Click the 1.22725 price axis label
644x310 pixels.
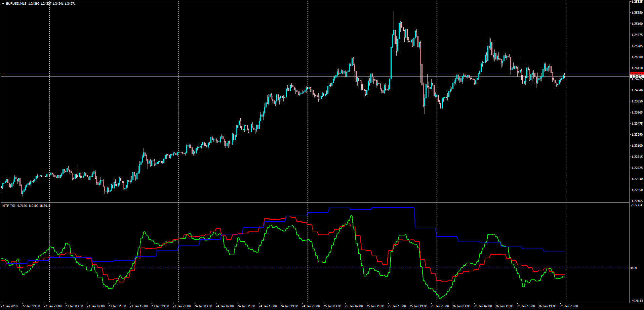pos(637,168)
